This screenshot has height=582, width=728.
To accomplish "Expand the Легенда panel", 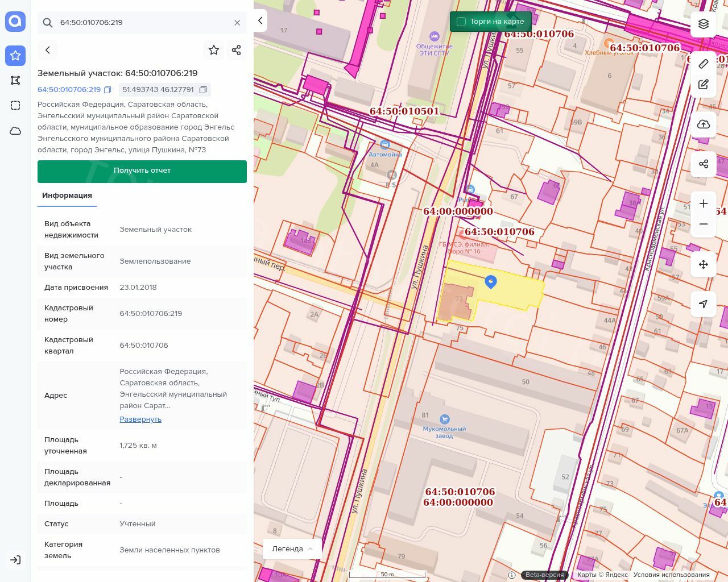I will pos(292,549).
